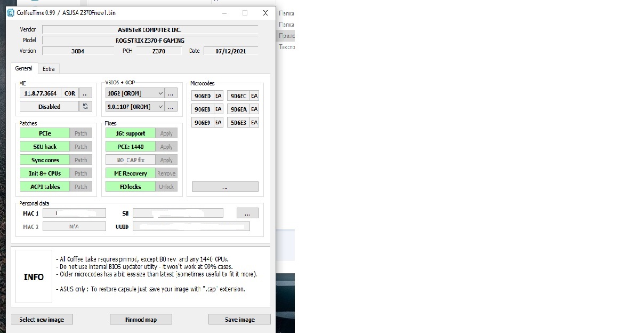Viewport: 644px width, 333px height.
Task: Open the GOP 9.0.1107 [OROM] dropdown
Action: (x=135, y=106)
